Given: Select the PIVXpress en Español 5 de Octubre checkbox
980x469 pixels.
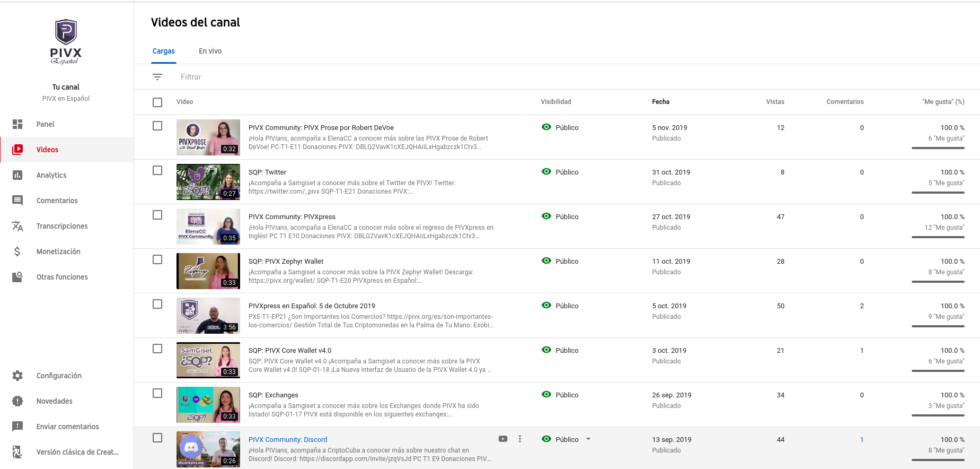Looking at the screenshot, I should pyautogui.click(x=157, y=304).
